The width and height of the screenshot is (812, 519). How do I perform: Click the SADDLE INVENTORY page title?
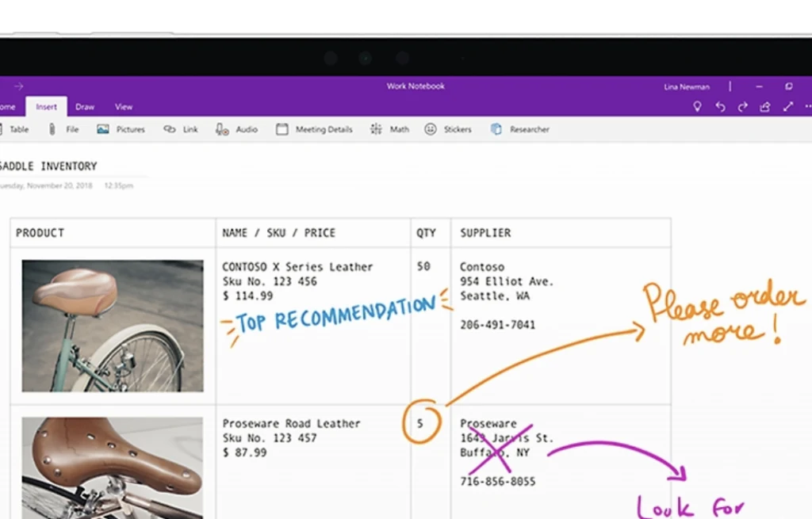coord(48,166)
